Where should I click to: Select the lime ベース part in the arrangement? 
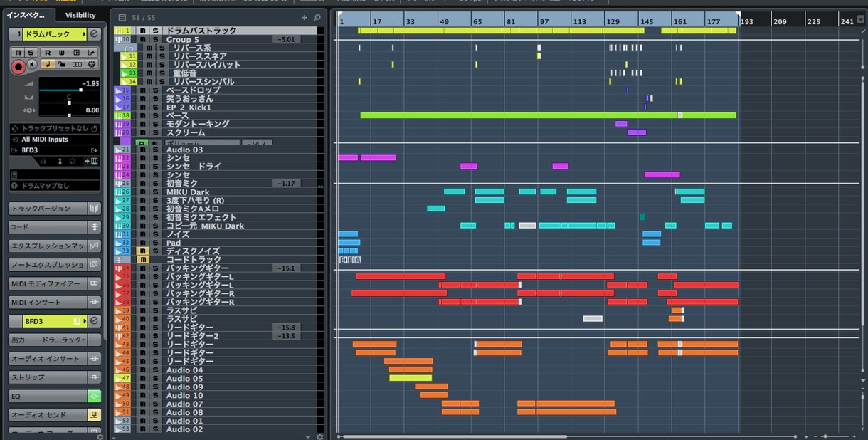548,115
